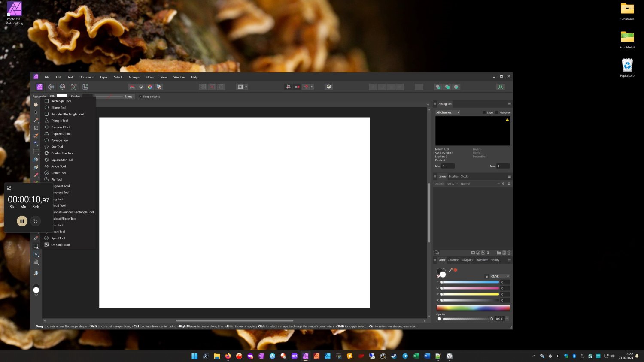Uncheck the Keep selected checkbox
644x362 pixels.
click(140, 97)
